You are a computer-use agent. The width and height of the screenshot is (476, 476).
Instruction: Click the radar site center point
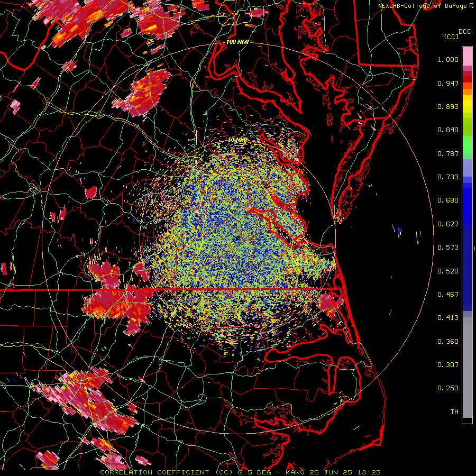click(237, 239)
